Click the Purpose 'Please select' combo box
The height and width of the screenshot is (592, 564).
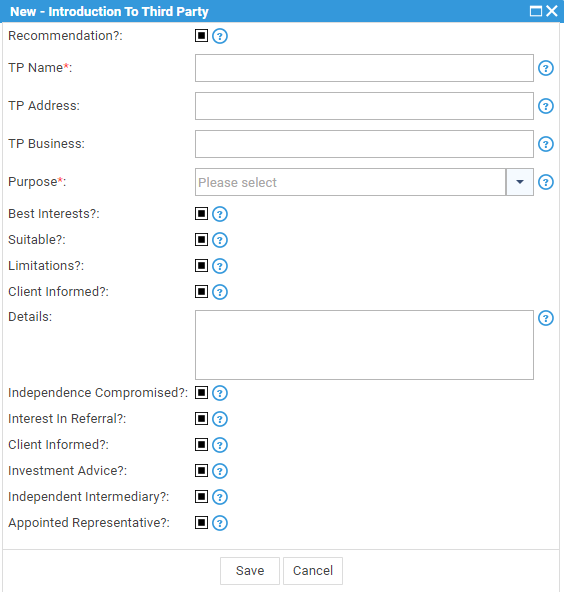pos(350,182)
